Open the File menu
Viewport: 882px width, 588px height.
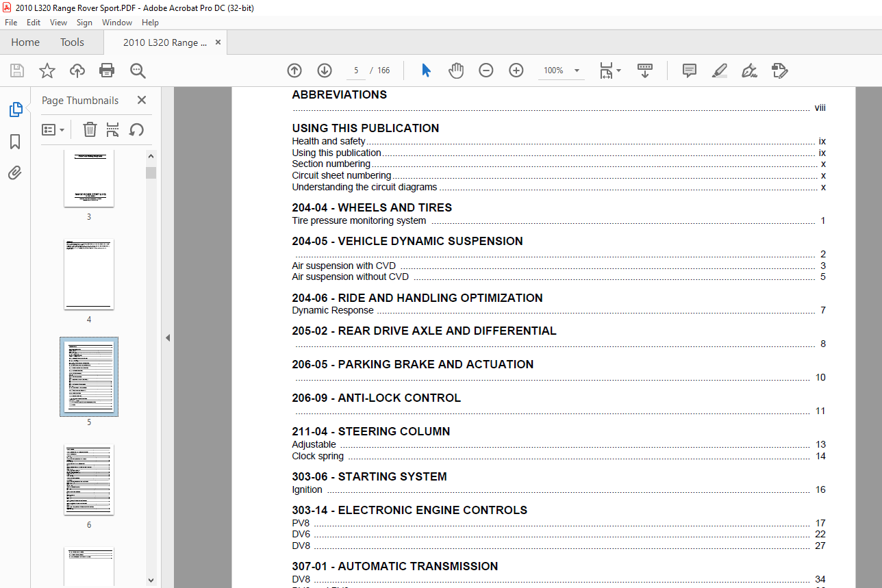11,23
